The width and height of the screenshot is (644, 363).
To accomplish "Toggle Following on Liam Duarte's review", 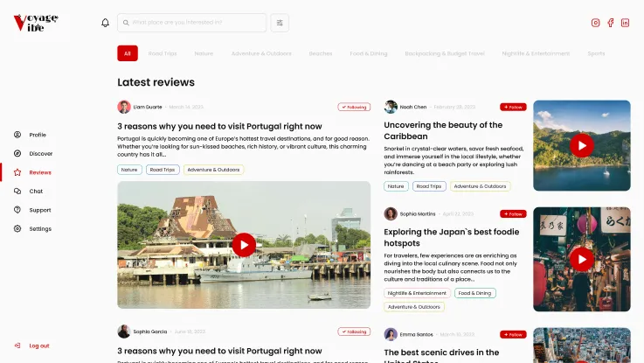I will click(x=354, y=107).
